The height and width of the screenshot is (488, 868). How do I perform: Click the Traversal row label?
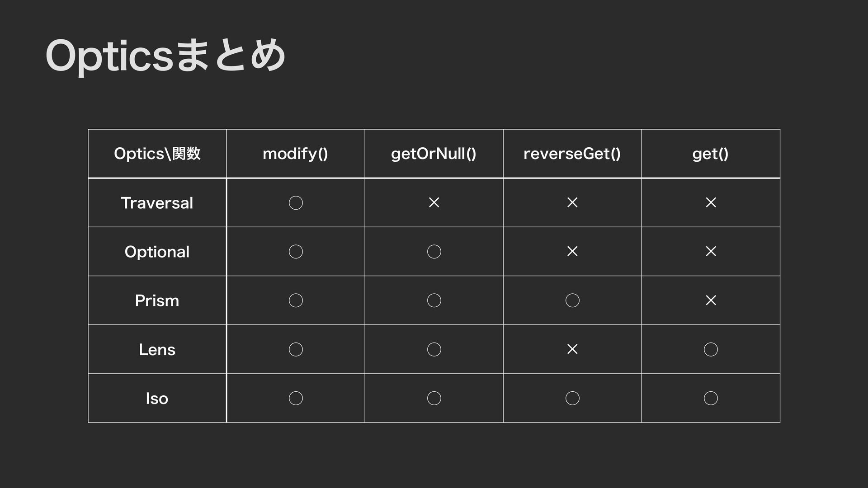157,203
